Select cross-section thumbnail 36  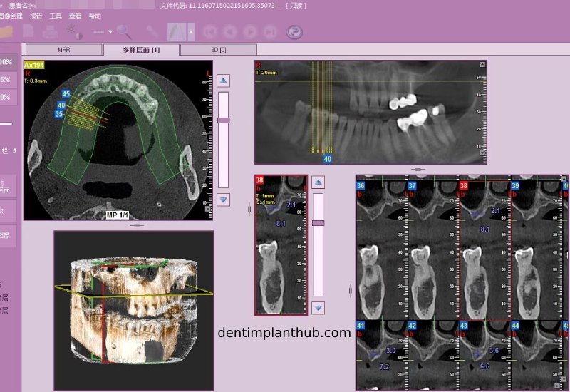(383, 250)
